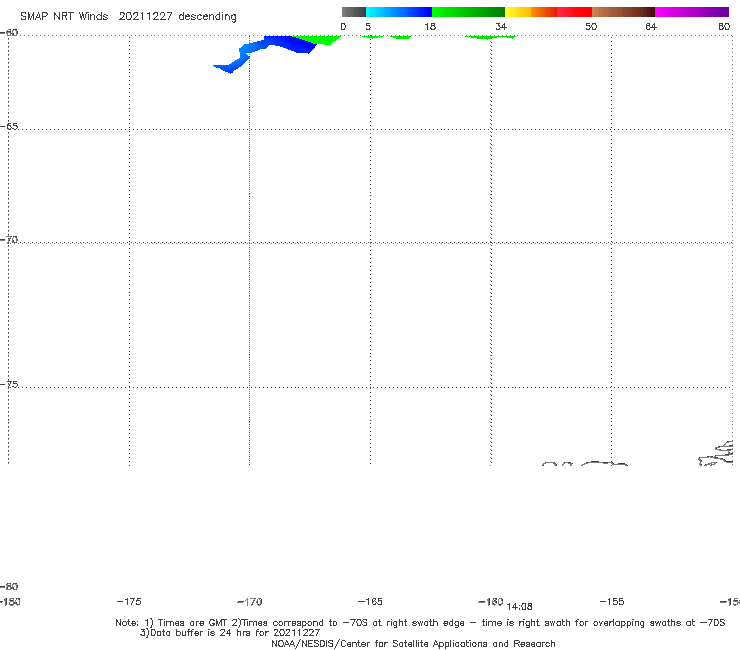Click the color bar label '5'
The height and width of the screenshot is (650, 740).
(x=368, y=27)
